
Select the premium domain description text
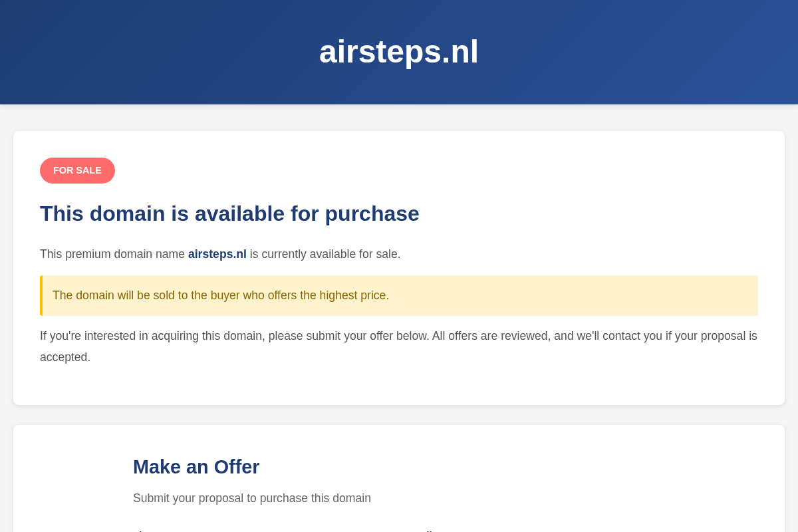(220, 254)
